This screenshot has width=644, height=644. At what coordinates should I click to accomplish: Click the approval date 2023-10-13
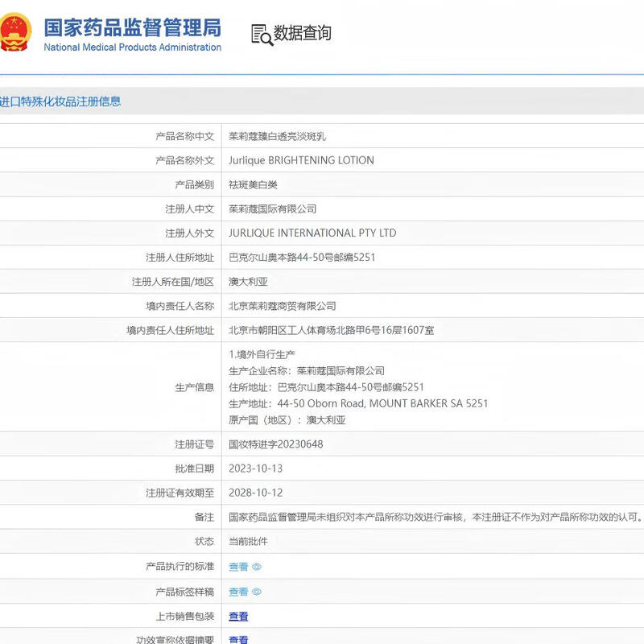[x=255, y=469]
